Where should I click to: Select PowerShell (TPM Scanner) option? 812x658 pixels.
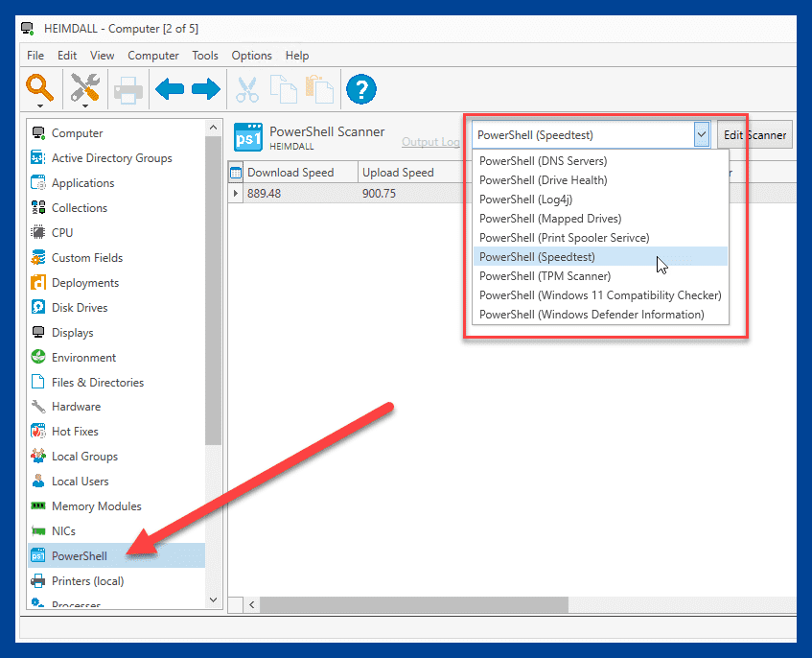pyautogui.click(x=601, y=276)
